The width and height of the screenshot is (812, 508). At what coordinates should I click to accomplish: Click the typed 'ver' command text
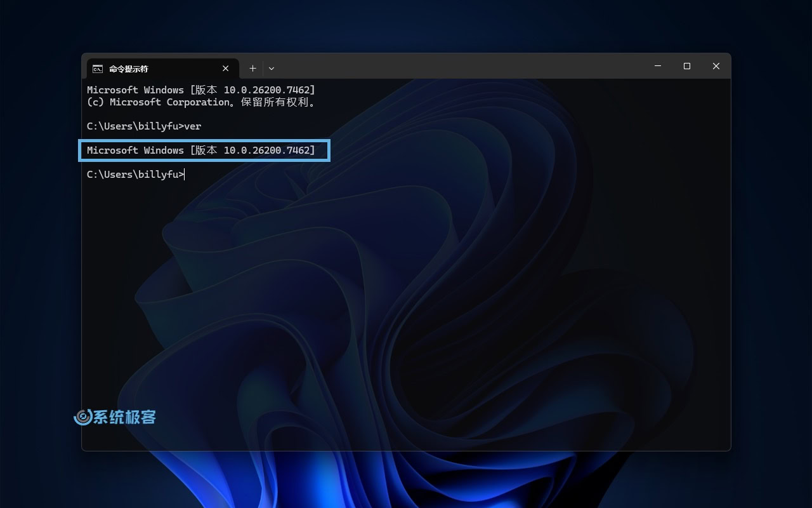pos(193,126)
